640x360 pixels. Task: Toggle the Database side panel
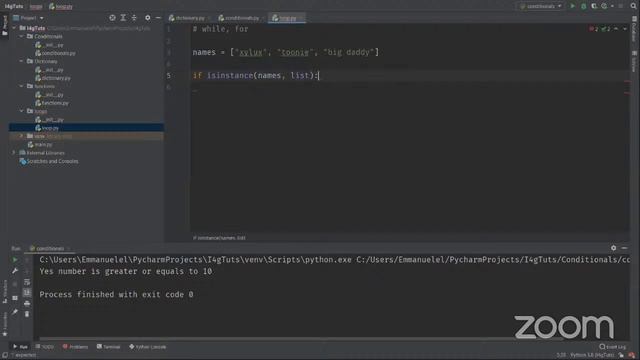point(634,28)
